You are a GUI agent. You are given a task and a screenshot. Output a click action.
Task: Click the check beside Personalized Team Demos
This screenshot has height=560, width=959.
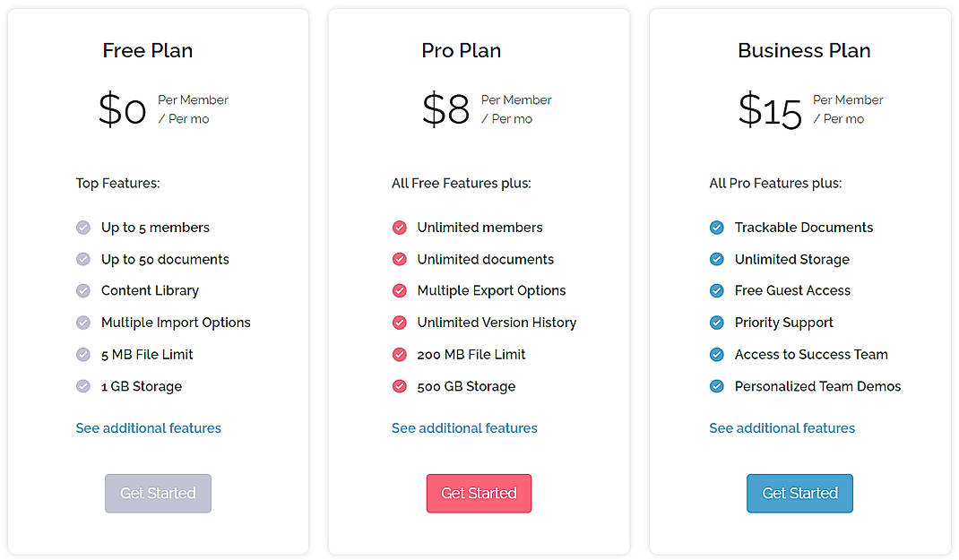pos(716,386)
